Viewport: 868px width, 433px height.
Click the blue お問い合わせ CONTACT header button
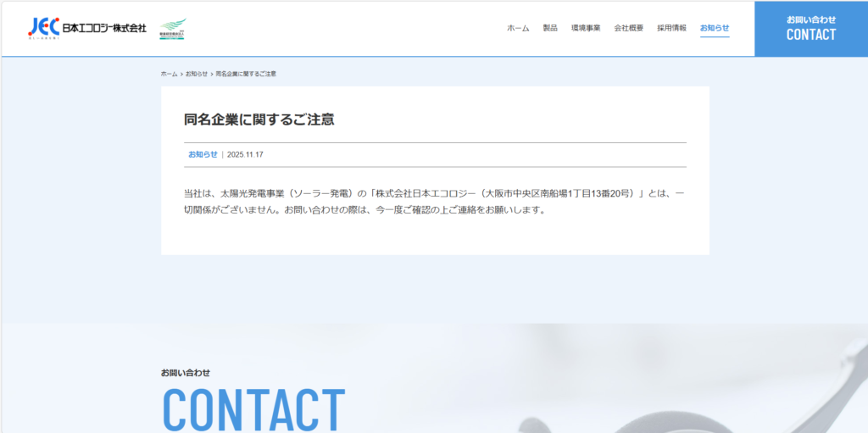811,29
